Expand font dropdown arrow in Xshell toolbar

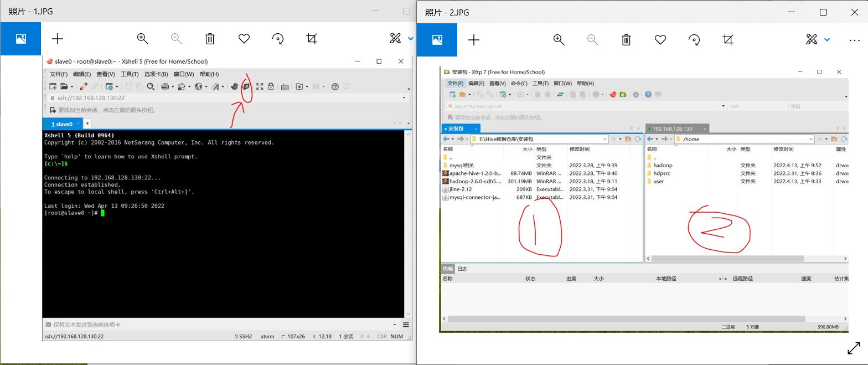click(x=223, y=86)
